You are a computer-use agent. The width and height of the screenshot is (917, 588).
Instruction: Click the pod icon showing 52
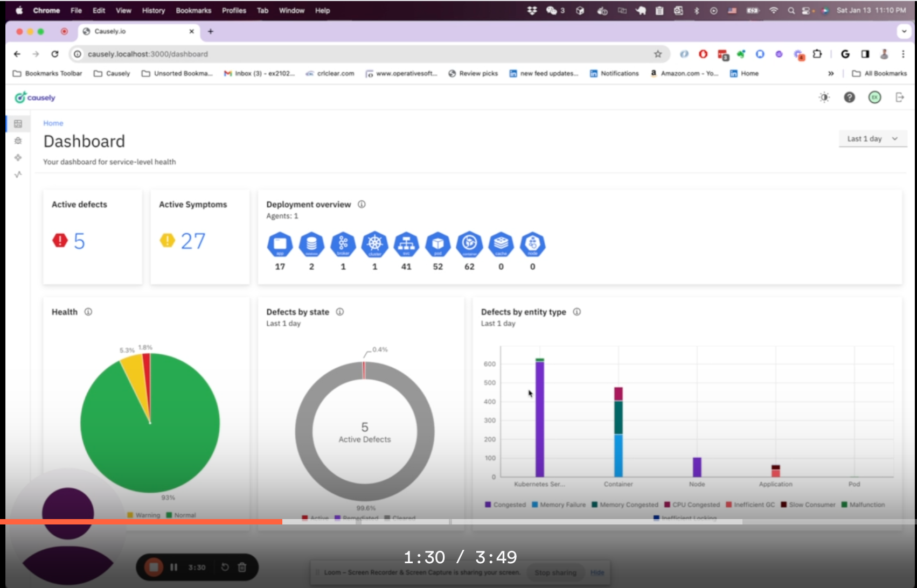point(437,244)
